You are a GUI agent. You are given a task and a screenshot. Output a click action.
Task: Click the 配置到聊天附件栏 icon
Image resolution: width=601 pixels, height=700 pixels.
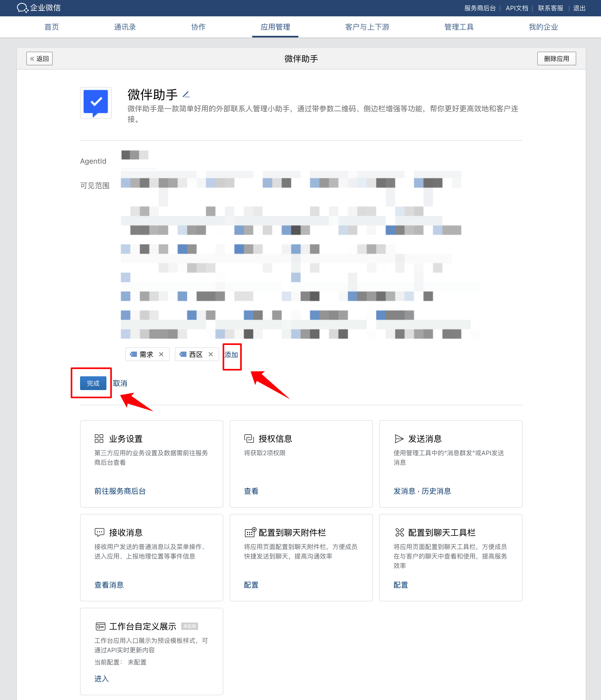[x=250, y=532]
